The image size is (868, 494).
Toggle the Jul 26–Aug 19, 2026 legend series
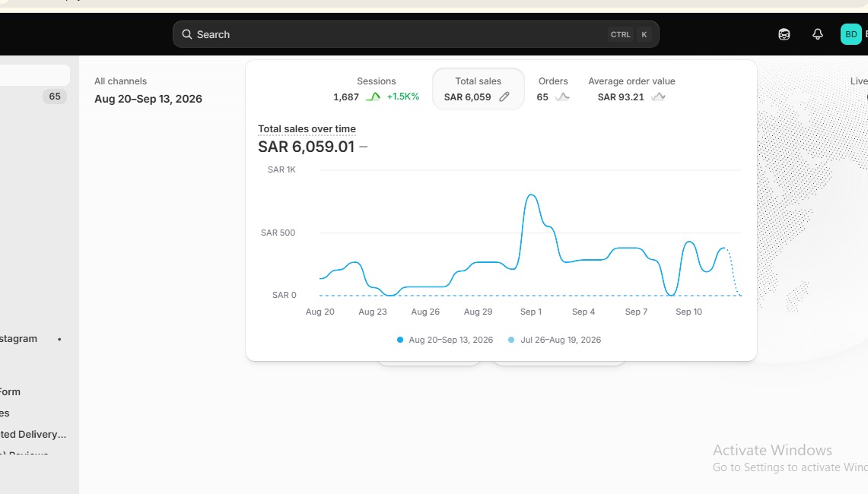[554, 340]
